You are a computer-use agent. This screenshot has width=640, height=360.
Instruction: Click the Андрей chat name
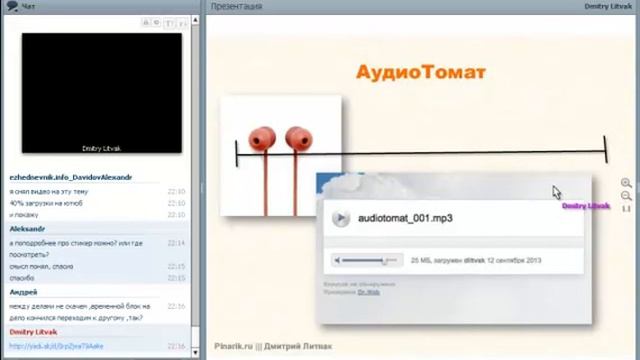[23, 292]
